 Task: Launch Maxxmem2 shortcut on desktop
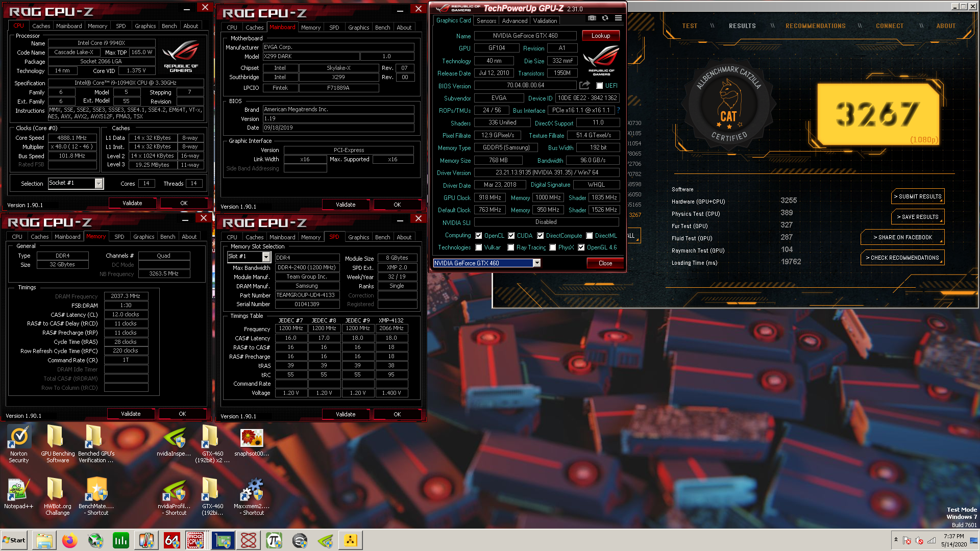(x=252, y=497)
